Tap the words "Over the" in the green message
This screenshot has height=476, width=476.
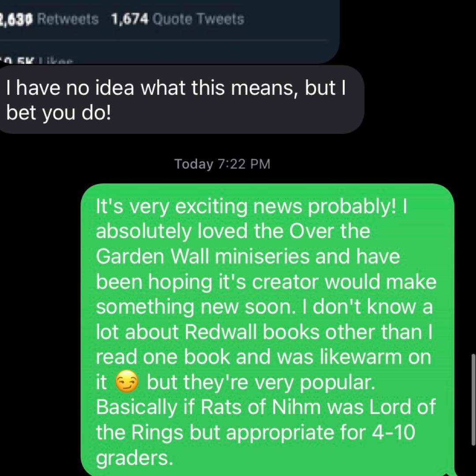point(330,231)
